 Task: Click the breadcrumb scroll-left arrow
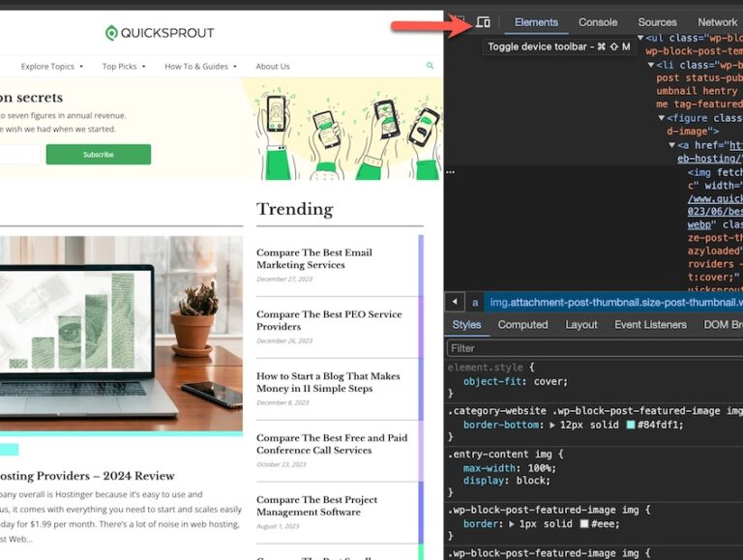[x=454, y=302]
